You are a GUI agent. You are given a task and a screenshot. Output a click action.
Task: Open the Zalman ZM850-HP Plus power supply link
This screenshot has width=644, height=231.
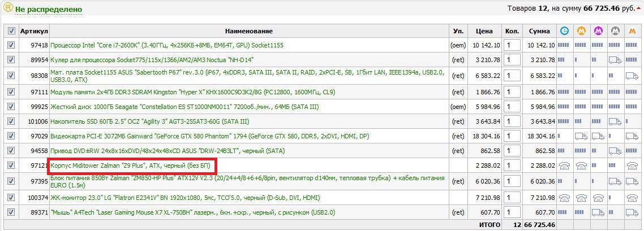[x=248, y=182]
